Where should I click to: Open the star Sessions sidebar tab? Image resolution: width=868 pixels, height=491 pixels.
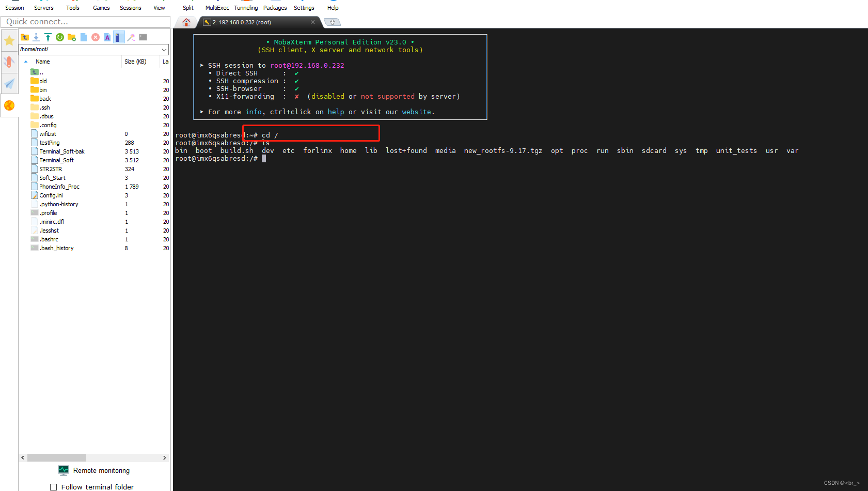[9, 40]
